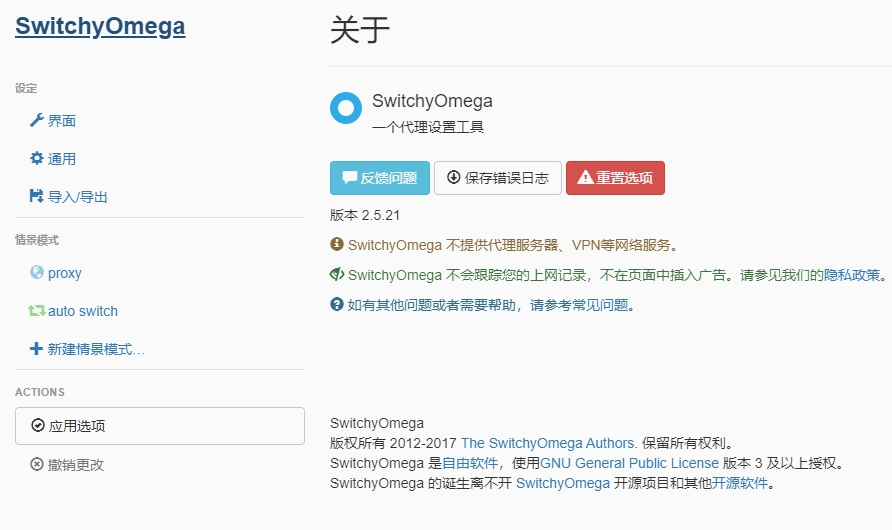Open the 界面 settings page

[x=62, y=121]
